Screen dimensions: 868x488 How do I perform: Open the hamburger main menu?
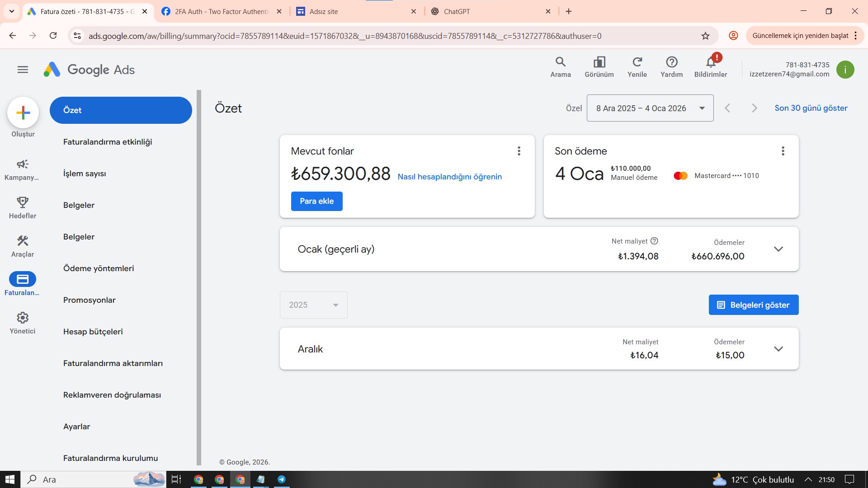click(x=23, y=70)
